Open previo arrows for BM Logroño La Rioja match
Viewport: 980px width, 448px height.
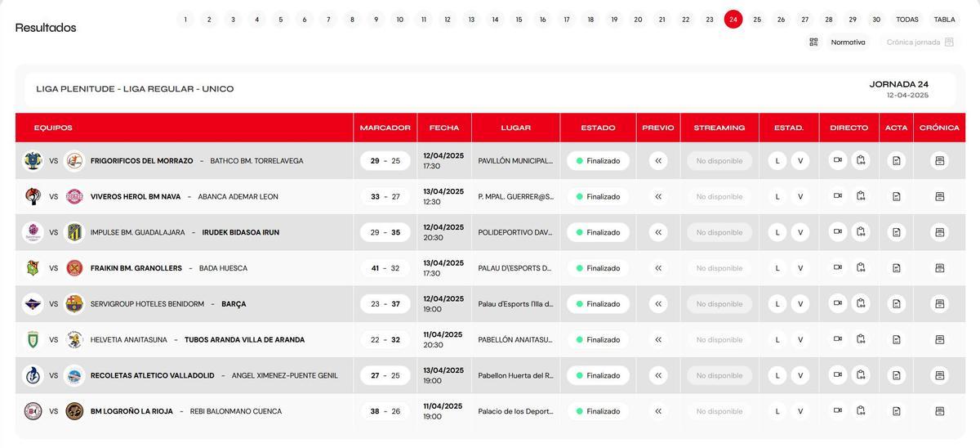658,411
